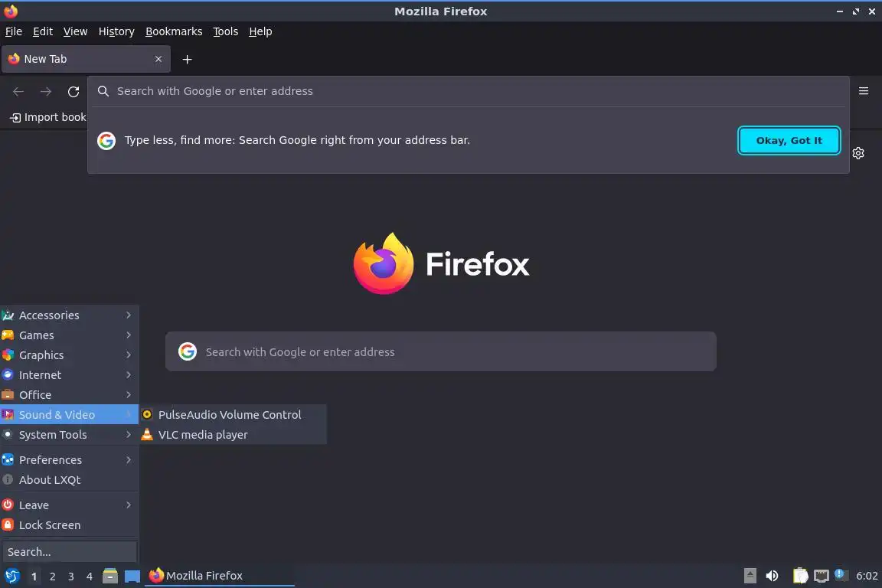Launch PulseAudio Volume Control

[233, 415]
